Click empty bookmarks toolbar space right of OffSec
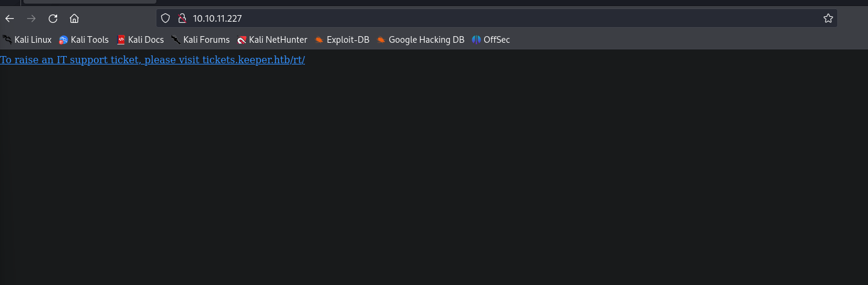This screenshot has width=868, height=285. [x=662, y=40]
